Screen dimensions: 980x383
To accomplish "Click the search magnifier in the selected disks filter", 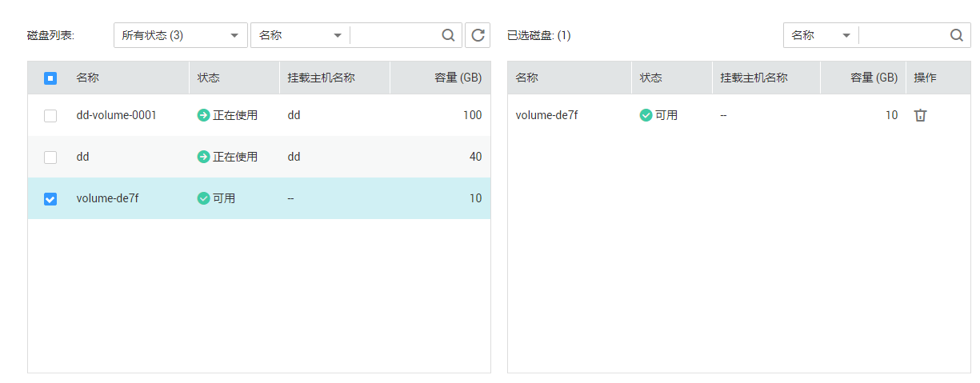I will click(957, 35).
